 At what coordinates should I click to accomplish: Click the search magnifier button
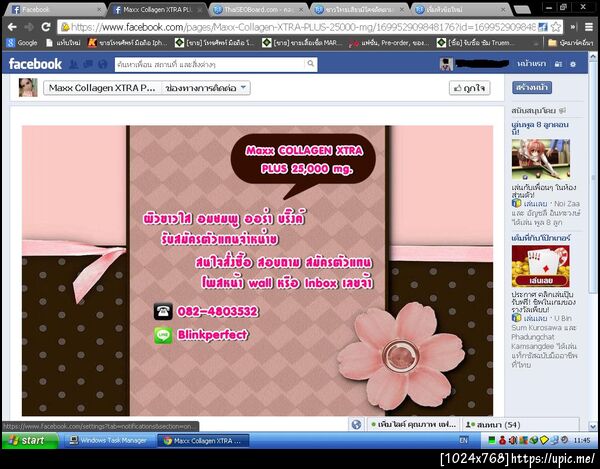[311, 64]
